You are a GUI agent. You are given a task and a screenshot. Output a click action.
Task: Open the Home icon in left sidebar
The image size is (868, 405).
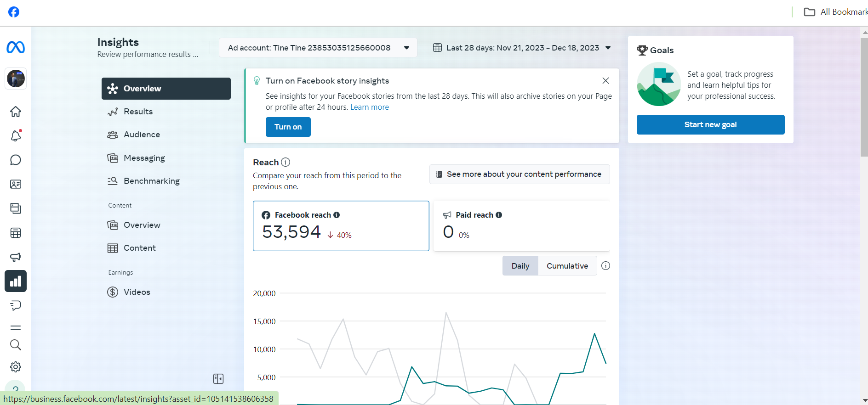click(x=16, y=112)
